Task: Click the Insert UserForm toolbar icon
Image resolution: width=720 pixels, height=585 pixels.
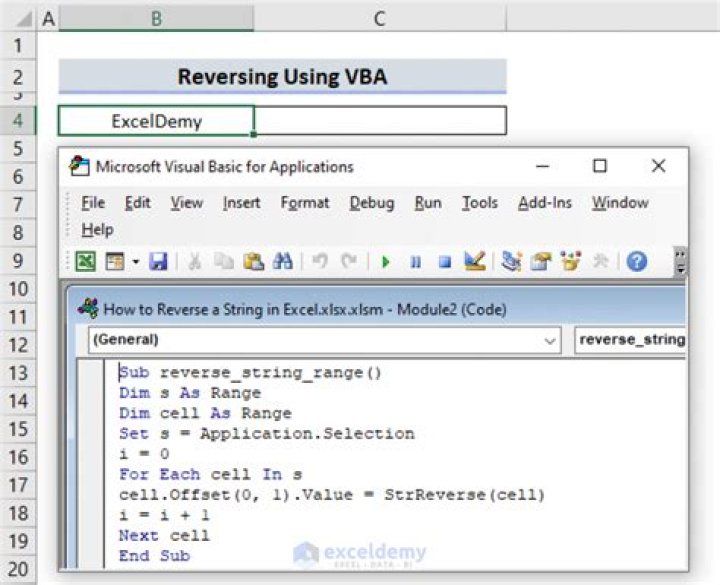Action: (x=115, y=262)
